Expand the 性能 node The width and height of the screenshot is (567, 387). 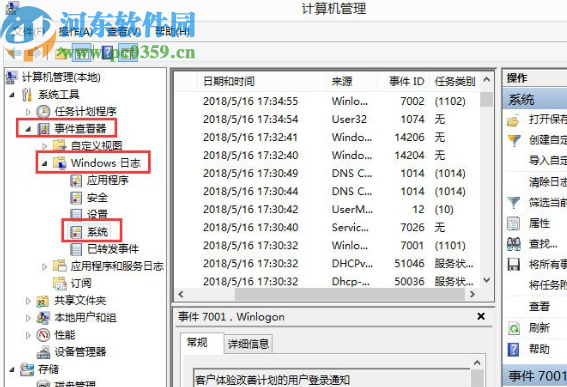pos(28,335)
